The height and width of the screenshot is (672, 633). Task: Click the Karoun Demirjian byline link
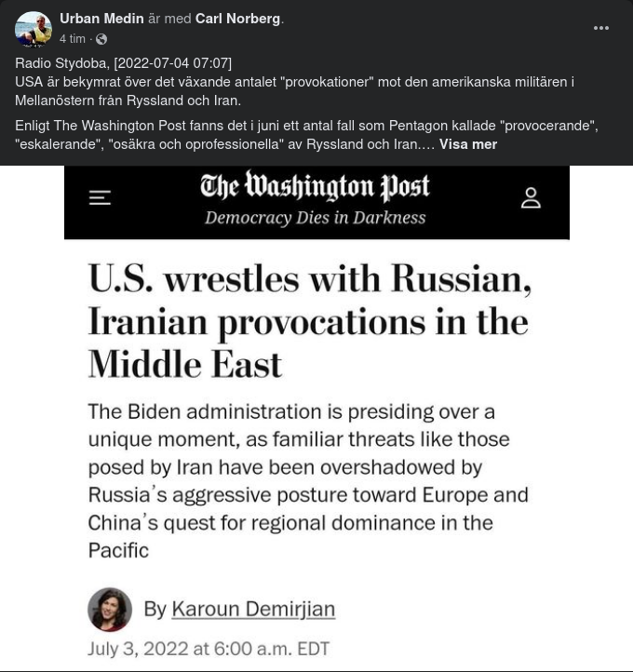pos(252,610)
